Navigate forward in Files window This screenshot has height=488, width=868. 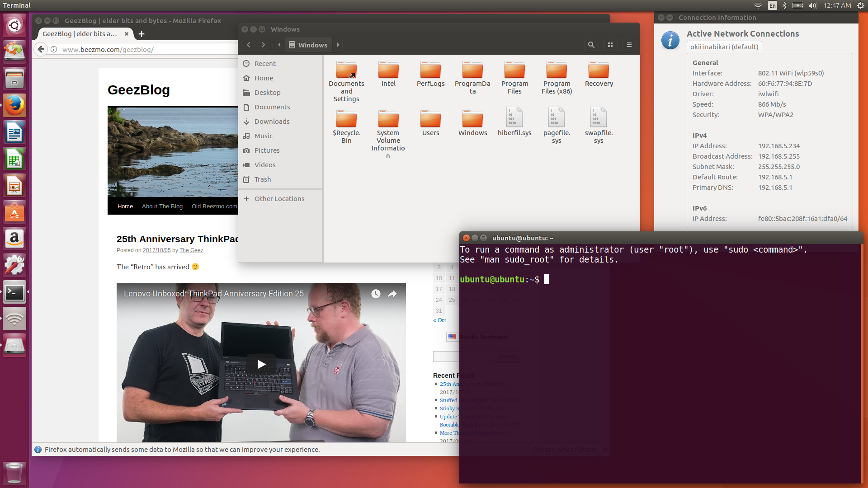pyautogui.click(x=262, y=44)
